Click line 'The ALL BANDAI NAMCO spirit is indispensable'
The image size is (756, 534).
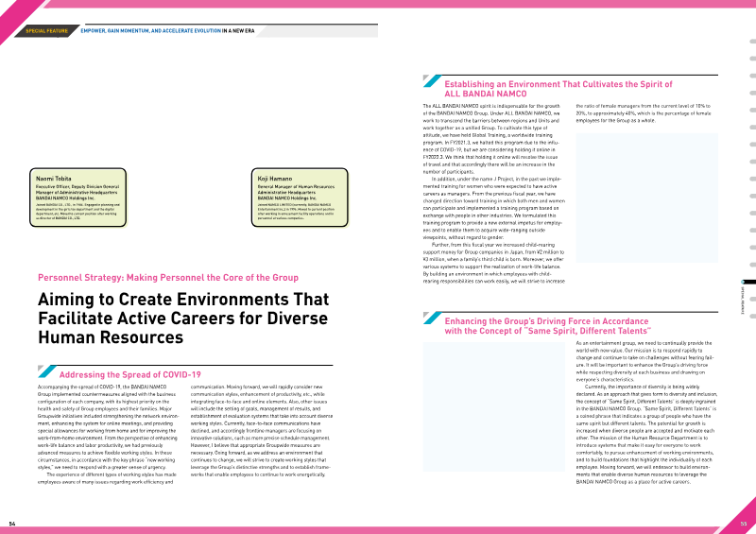[491, 106]
